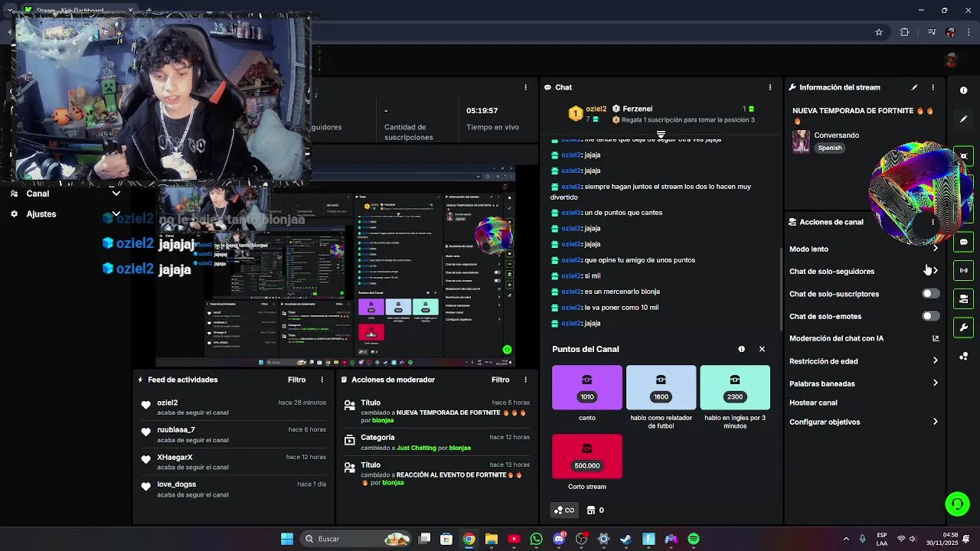This screenshot has height=551, width=980.
Task: Click the Buscar taskbar search field
Action: (358, 539)
